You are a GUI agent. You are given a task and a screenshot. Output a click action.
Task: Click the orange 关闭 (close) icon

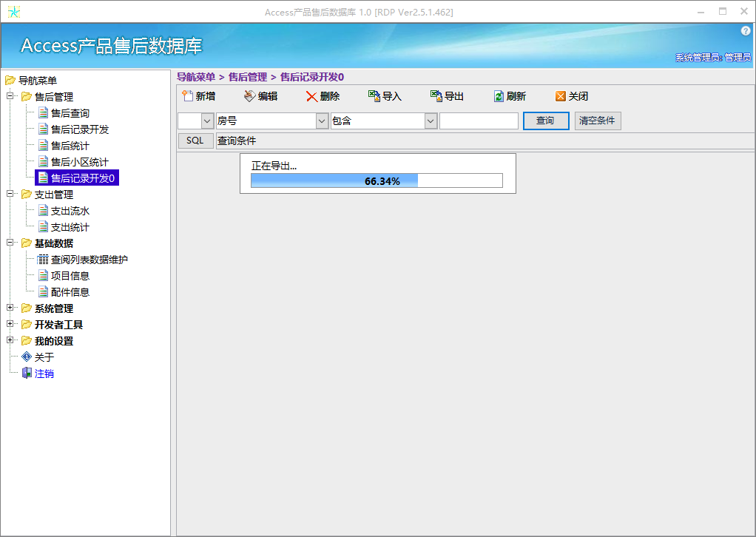click(560, 96)
